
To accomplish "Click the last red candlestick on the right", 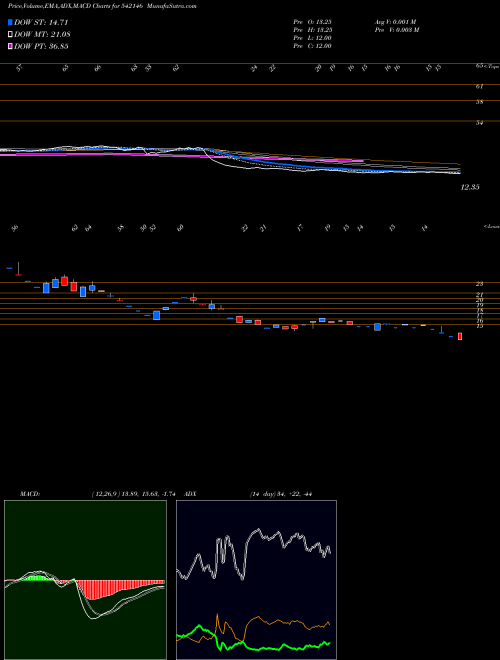I will click(x=460, y=336).
